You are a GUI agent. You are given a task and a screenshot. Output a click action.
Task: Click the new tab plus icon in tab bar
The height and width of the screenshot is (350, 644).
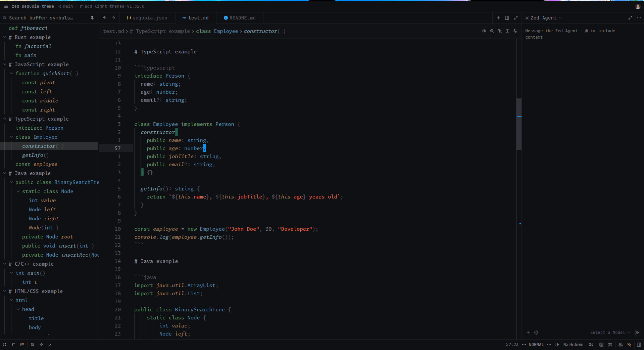pyautogui.click(x=498, y=18)
